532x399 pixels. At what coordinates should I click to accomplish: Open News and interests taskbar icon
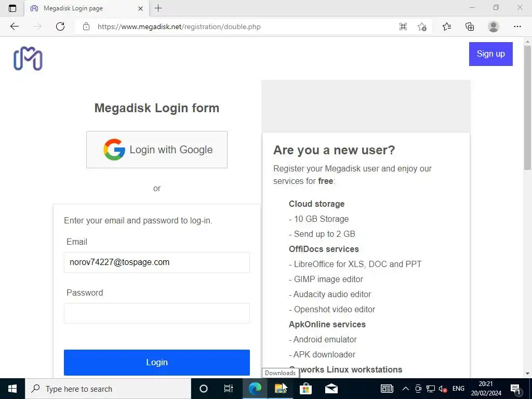[x=387, y=389]
